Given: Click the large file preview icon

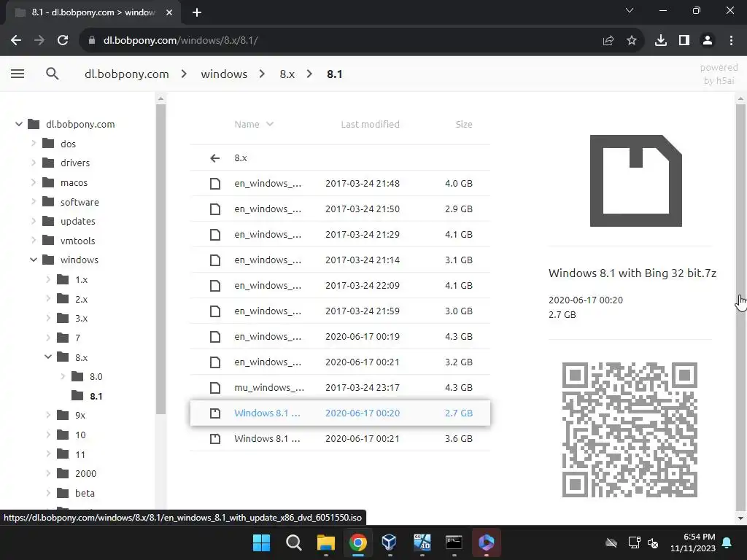Looking at the screenshot, I should point(636,181).
